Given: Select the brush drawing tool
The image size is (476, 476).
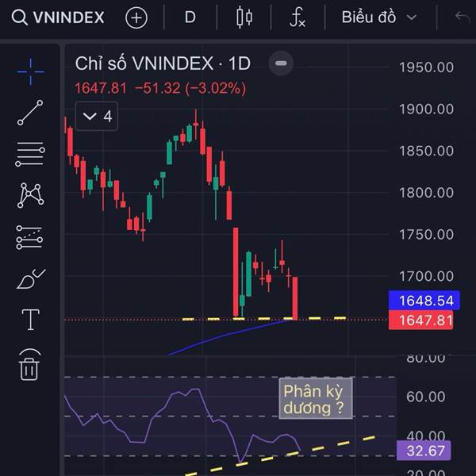Looking at the screenshot, I should tap(31, 278).
